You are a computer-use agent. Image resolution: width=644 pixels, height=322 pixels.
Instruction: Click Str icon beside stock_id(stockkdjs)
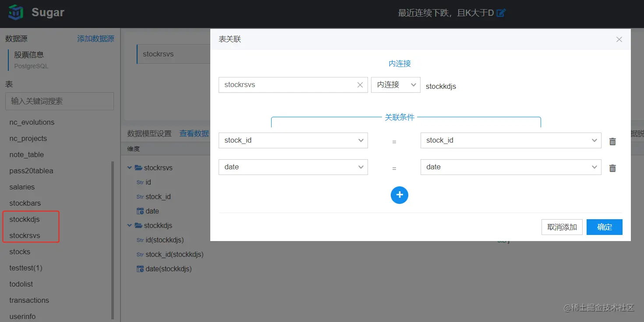pyautogui.click(x=140, y=255)
